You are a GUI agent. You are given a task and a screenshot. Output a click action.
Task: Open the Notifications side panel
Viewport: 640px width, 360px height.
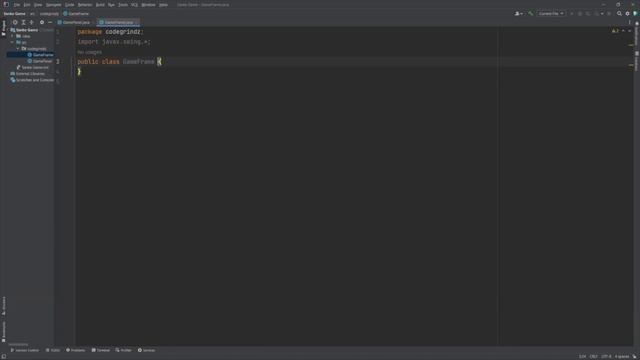click(637, 33)
